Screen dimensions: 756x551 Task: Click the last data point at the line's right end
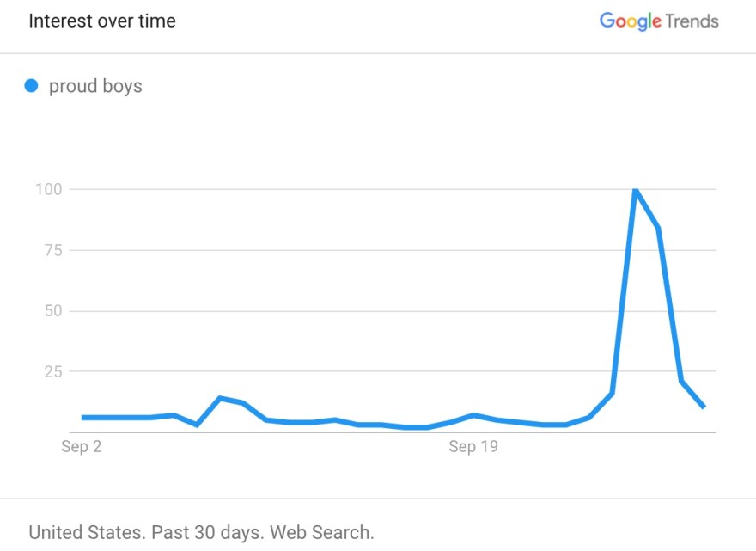704,407
